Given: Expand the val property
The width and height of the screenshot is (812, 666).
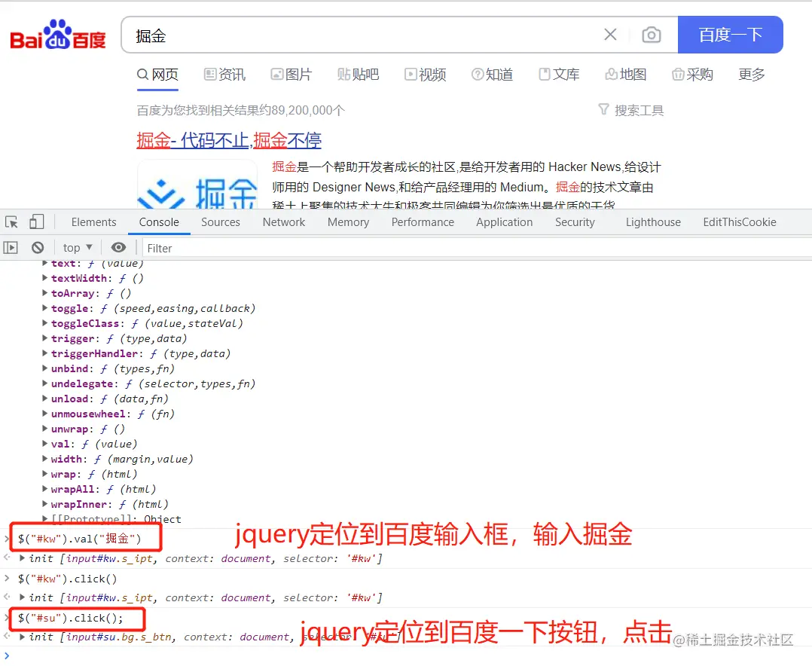Looking at the screenshot, I should [x=45, y=443].
